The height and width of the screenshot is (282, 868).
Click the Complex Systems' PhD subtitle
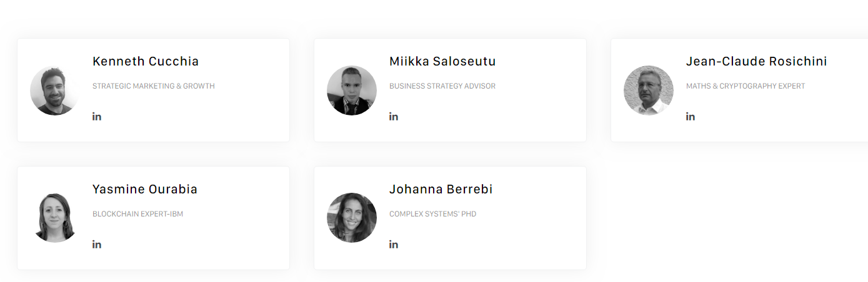click(x=432, y=214)
